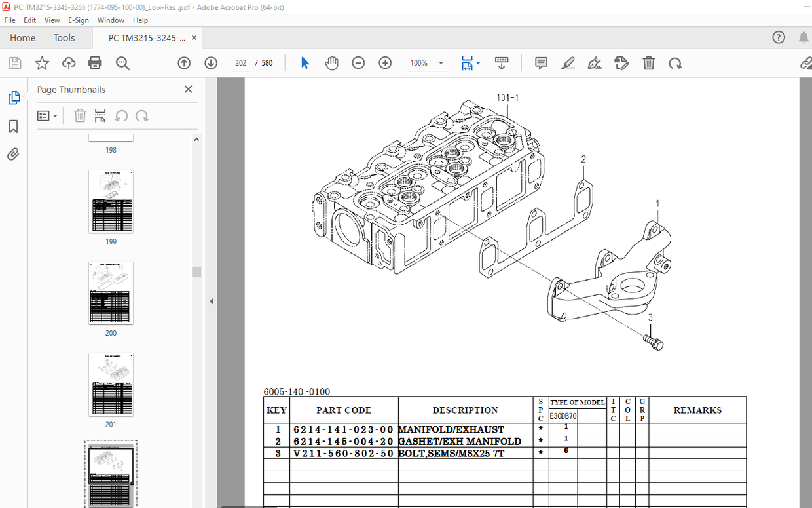Screen dimensions: 812x508
Task: Rotate page with the circular arrow icon
Action: coord(675,63)
